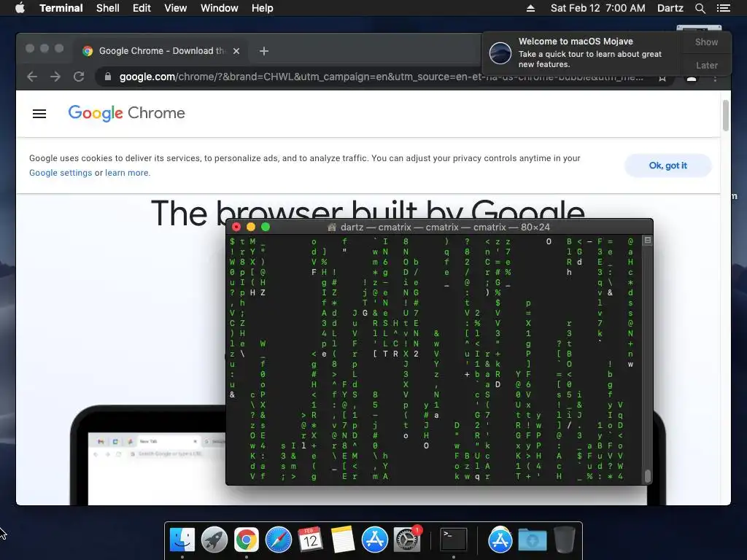Image resolution: width=747 pixels, height=560 pixels.
Task: Open Google Chrome from the Dock
Action: (247, 540)
